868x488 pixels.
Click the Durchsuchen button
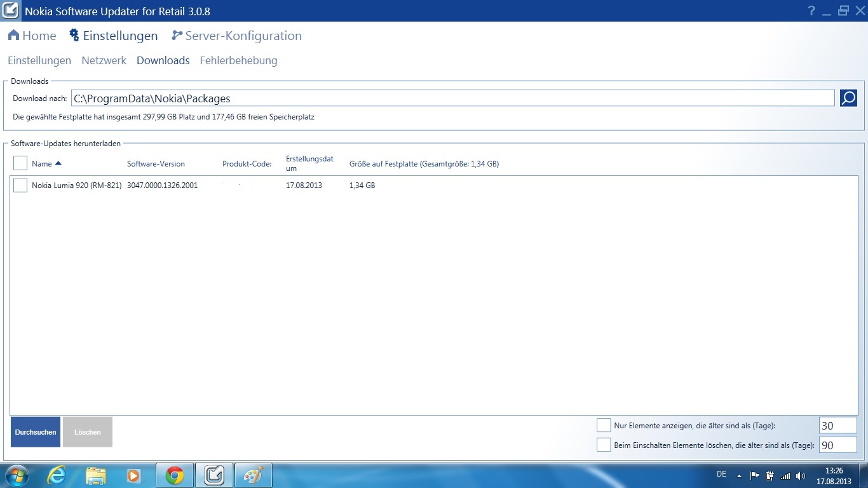(36, 432)
